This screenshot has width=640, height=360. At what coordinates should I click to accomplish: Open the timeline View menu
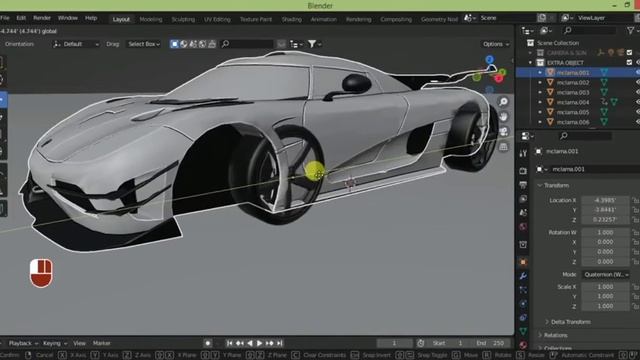click(x=79, y=343)
